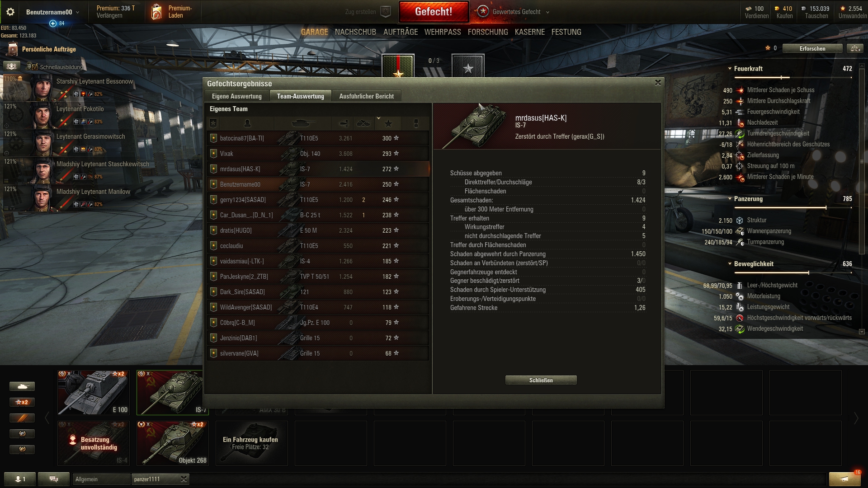Open the Premium-Laden shop icon
Viewport: 868px width, 488px height.
156,12
